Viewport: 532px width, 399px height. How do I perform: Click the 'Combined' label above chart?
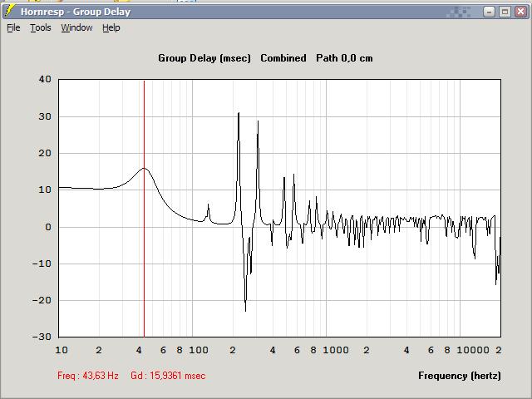point(283,58)
